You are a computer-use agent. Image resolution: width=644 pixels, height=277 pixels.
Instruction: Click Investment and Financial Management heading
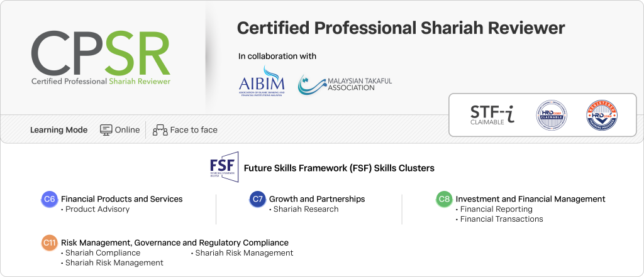coord(530,199)
